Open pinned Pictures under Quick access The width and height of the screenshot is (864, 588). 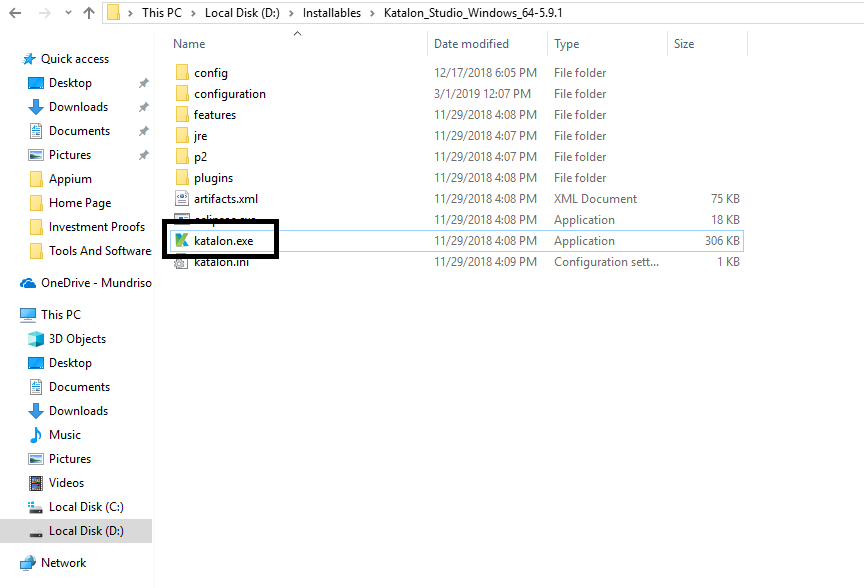70,155
